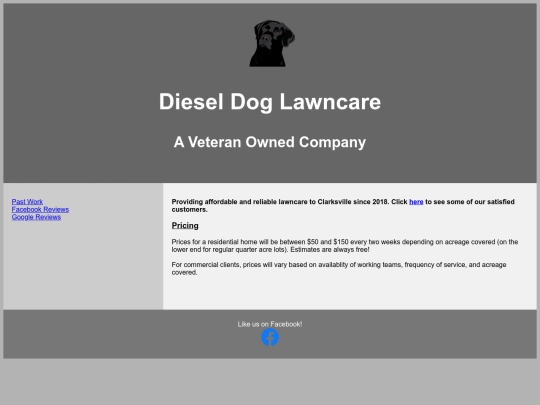Follow the 'here' link to satisfied customers
The width and height of the screenshot is (540, 405).
point(416,202)
